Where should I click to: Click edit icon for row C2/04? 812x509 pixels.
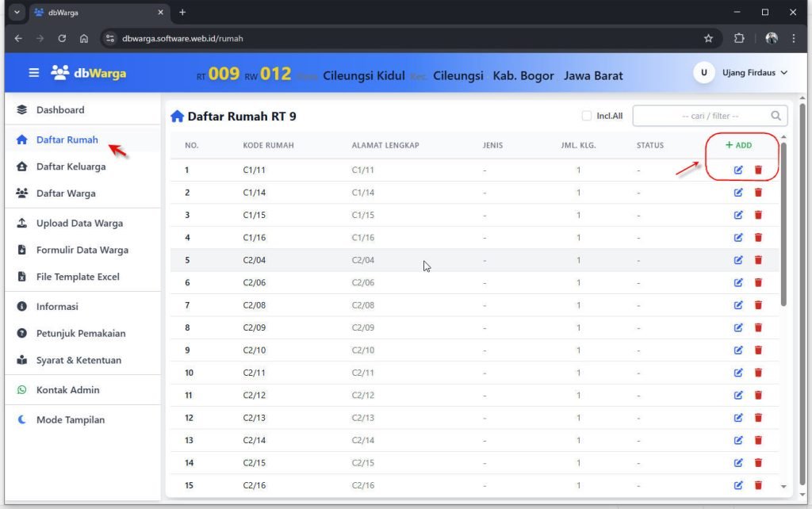(738, 260)
